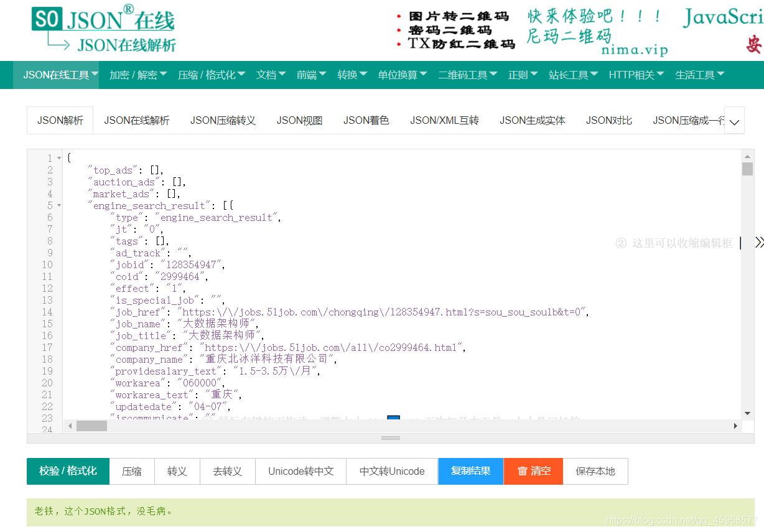Open the 文档 dropdown menu
The height and width of the screenshot is (532, 764).
tap(271, 75)
